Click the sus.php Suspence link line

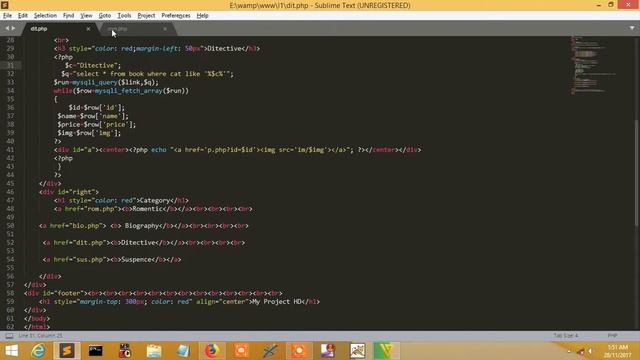click(x=112, y=260)
